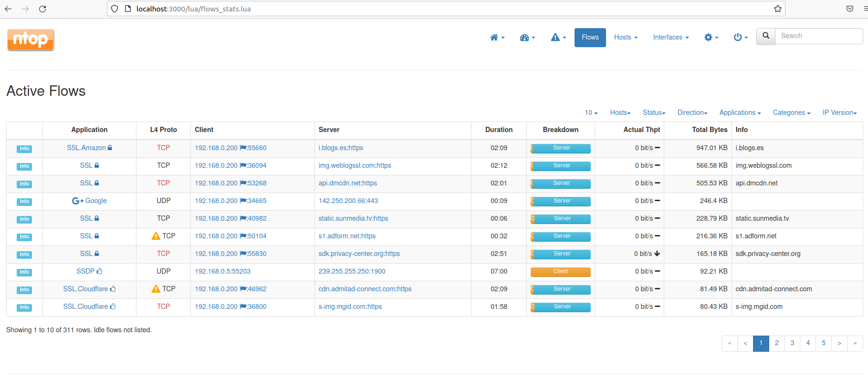Open the home icon menu
The image size is (868, 378).
[x=497, y=37]
